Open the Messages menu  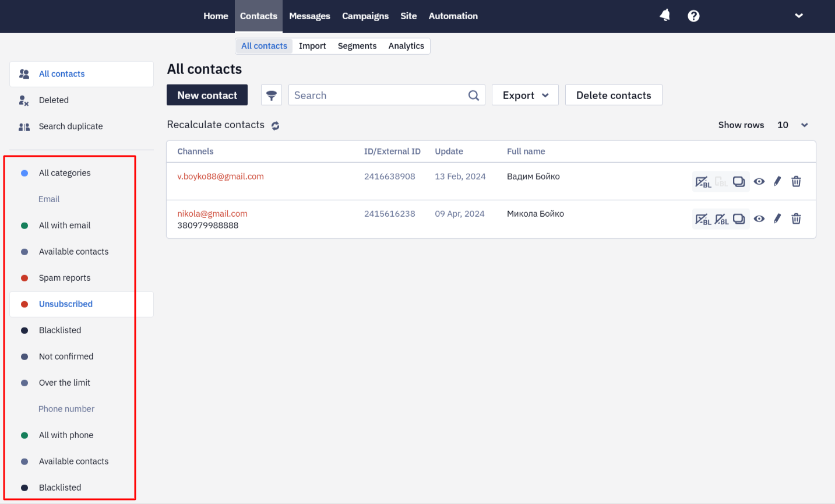[x=309, y=16]
